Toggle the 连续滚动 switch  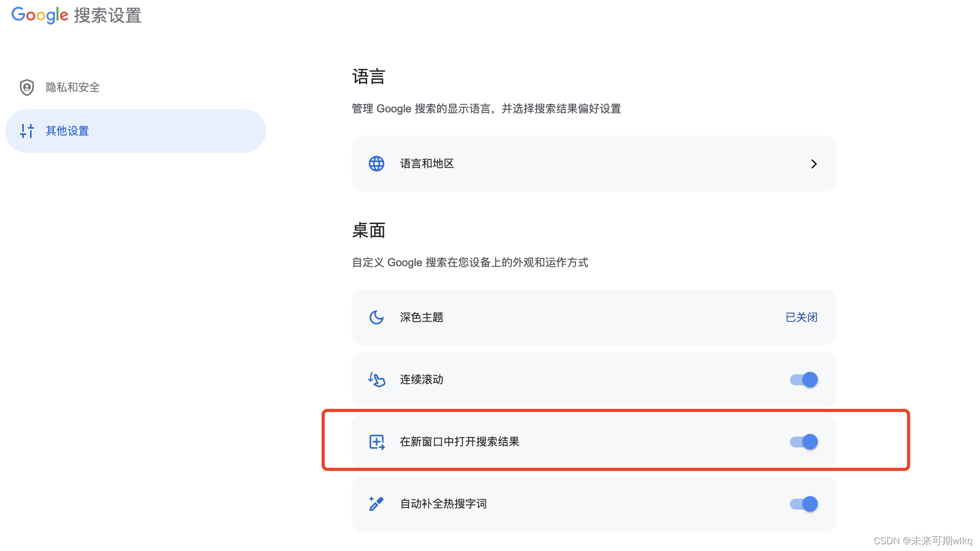coord(803,380)
